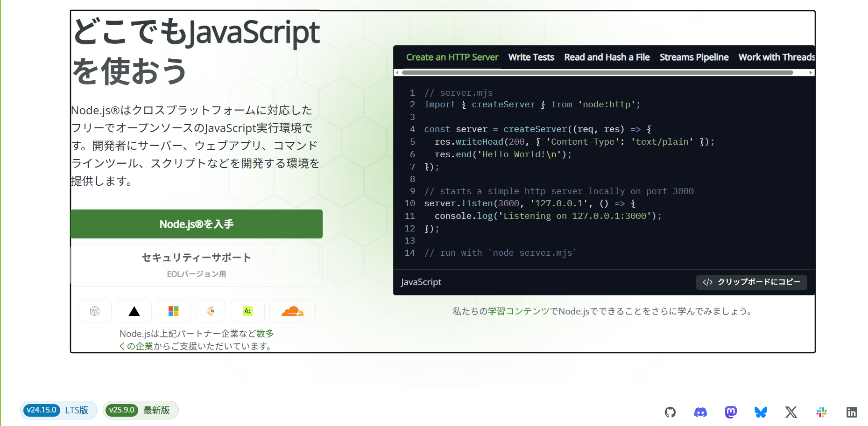868x426 pixels.
Task: Open the Slack workspace icon
Action: 821,412
